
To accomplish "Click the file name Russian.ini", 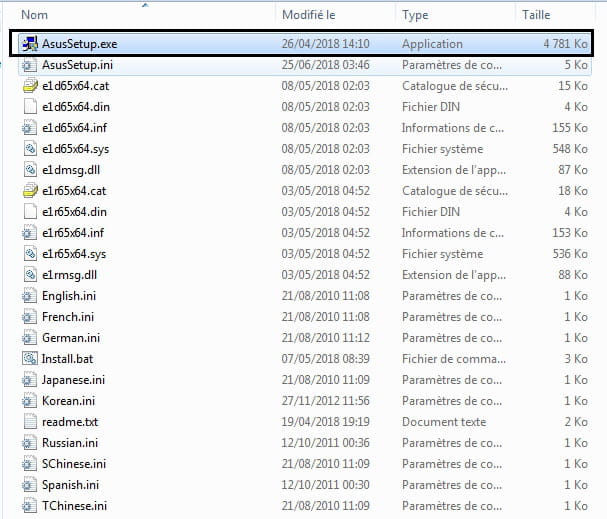I will [x=70, y=443].
